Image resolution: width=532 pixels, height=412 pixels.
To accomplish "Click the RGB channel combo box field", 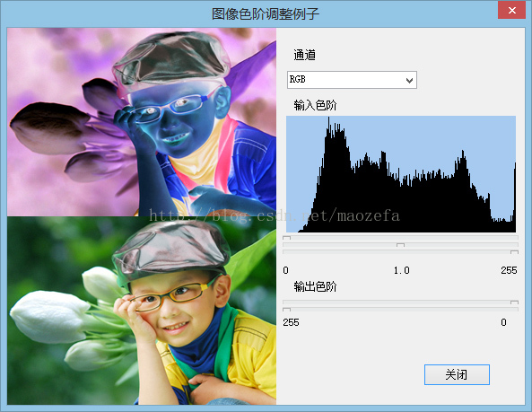I will (x=352, y=80).
